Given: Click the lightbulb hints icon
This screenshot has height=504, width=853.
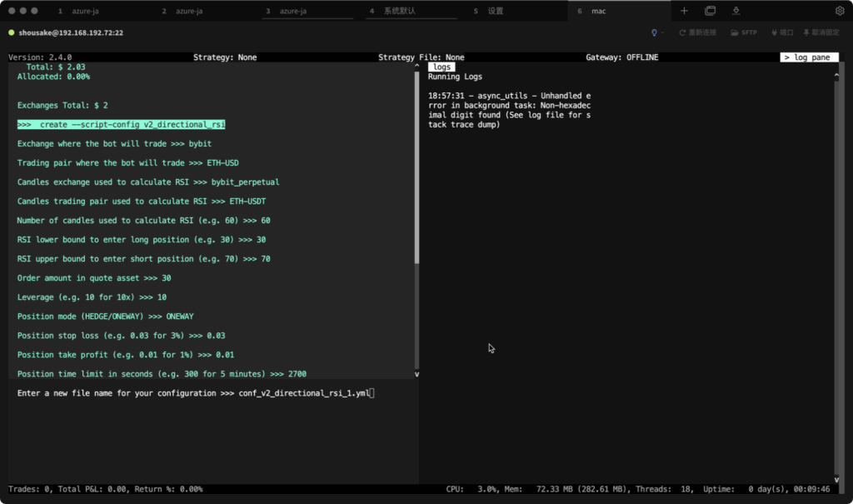Looking at the screenshot, I should 655,32.
